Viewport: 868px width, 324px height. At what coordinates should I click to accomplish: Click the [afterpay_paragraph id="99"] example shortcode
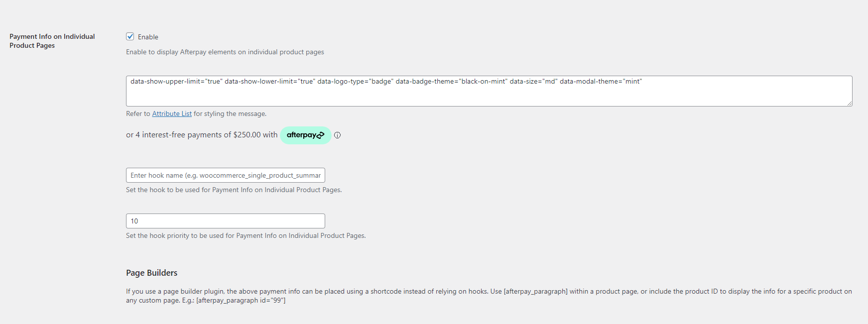pyautogui.click(x=241, y=300)
